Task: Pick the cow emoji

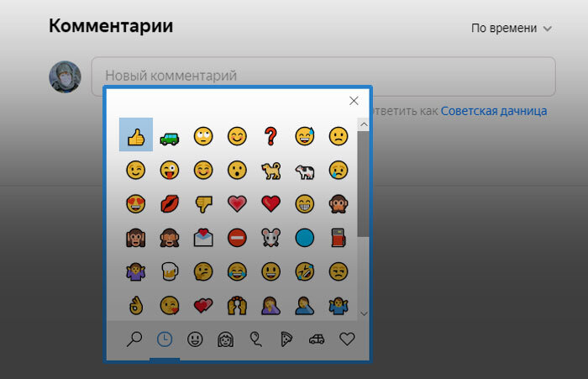Action: (304, 171)
